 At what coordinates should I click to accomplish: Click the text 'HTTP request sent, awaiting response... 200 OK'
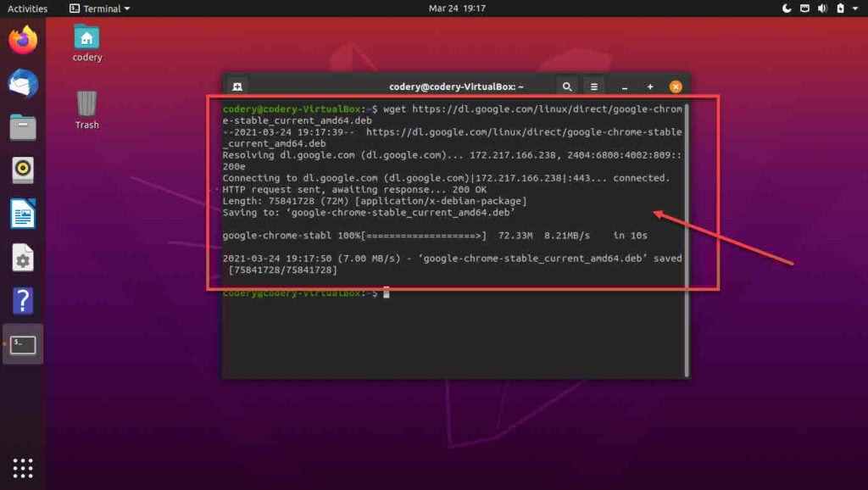[x=355, y=189]
